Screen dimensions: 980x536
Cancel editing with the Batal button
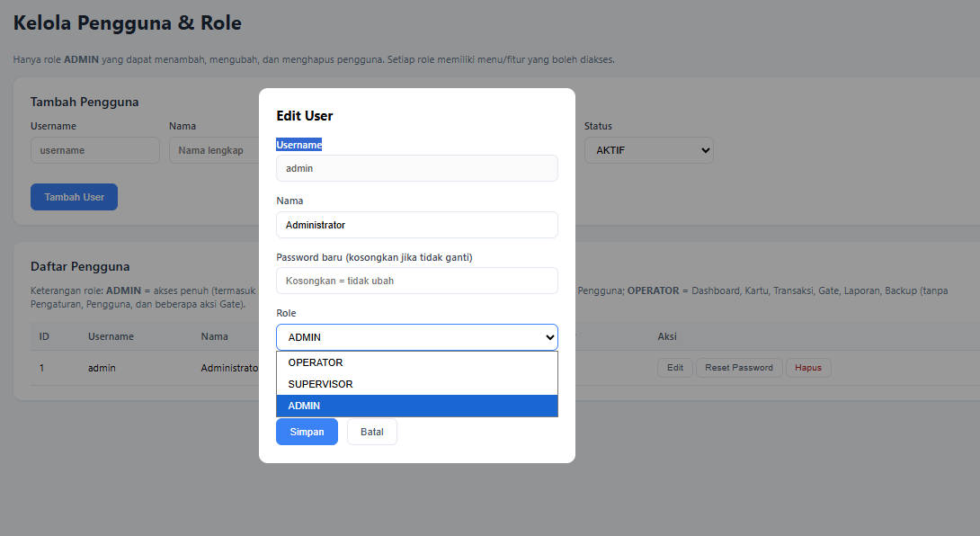tap(371, 432)
